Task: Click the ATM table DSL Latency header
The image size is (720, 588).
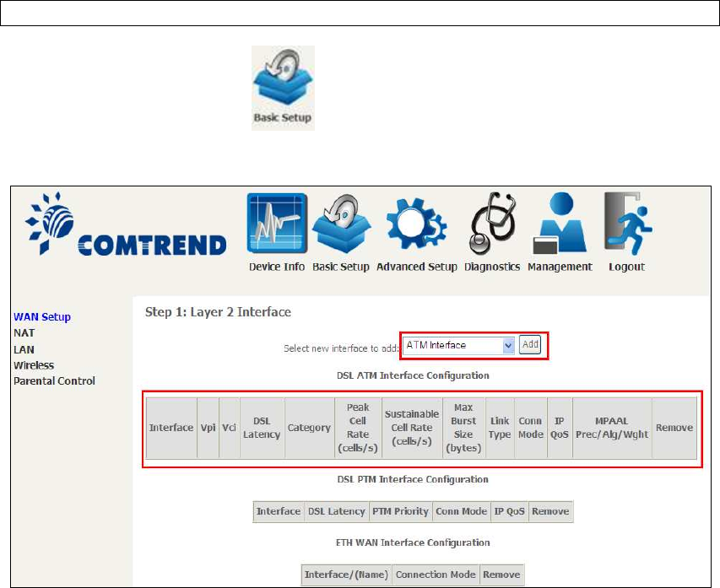Action: pos(262,428)
